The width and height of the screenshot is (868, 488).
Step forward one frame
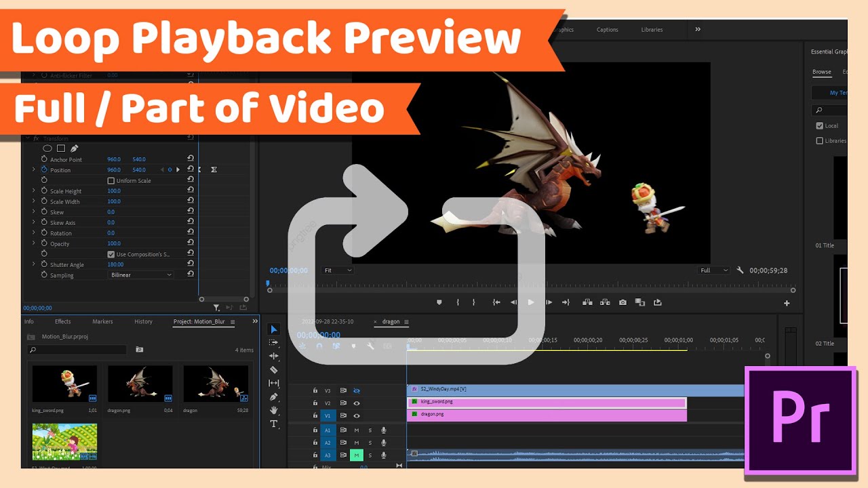[549, 302]
